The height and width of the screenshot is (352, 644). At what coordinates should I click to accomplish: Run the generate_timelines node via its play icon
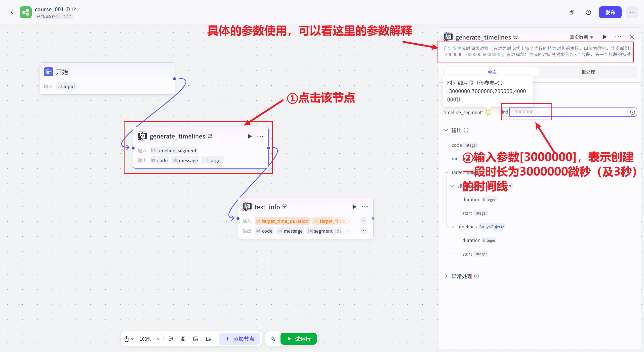click(x=249, y=136)
